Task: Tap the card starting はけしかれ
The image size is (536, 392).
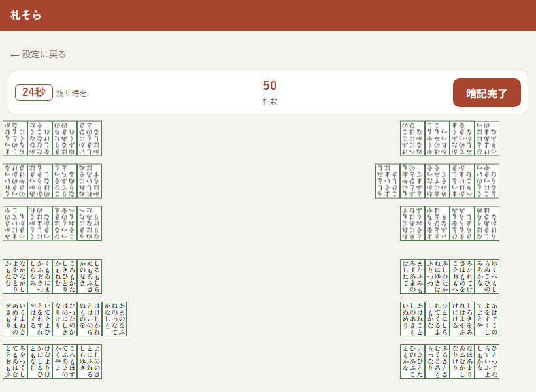Action: pyautogui.click(x=90, y=319)
